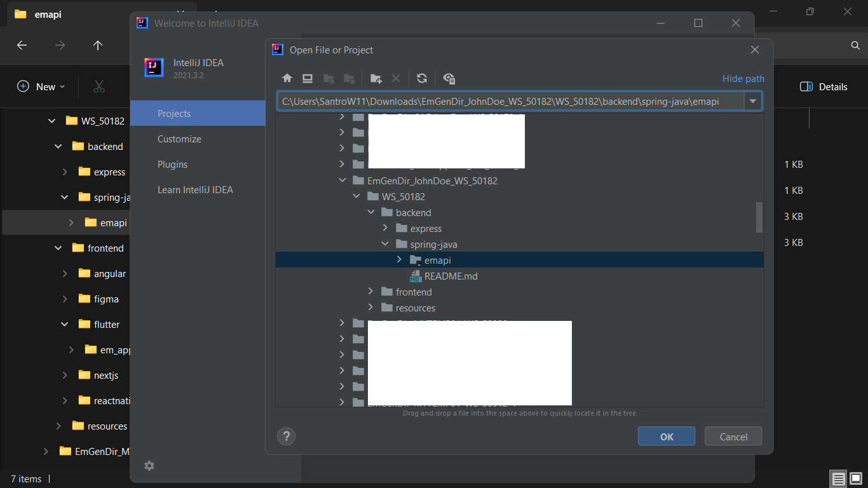
Task: Click the Cut scissors icon in File Explorer
Action: pos(99,86)
